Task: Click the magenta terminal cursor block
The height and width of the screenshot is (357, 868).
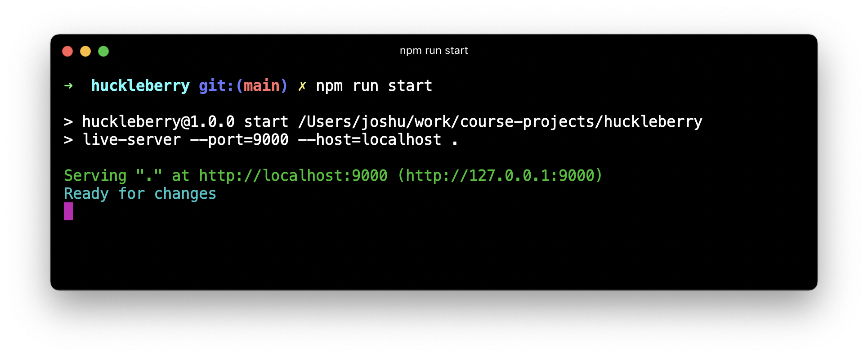Action: 68,211
